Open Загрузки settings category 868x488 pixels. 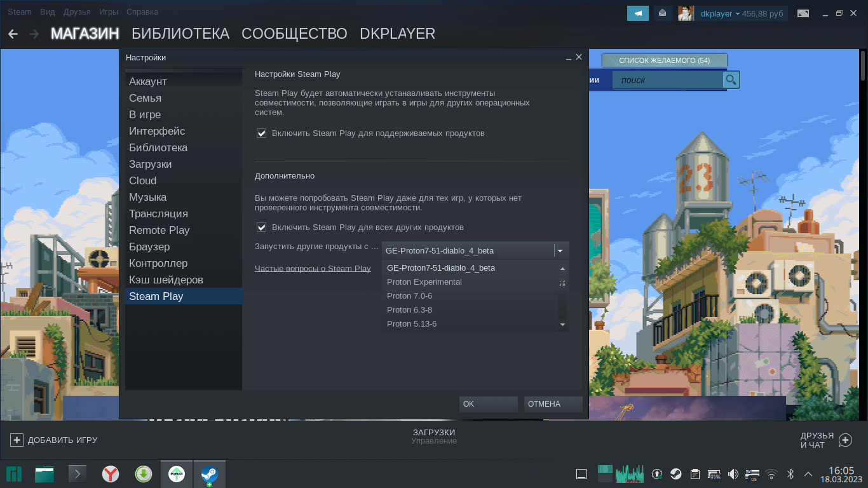tap(184, 165)
